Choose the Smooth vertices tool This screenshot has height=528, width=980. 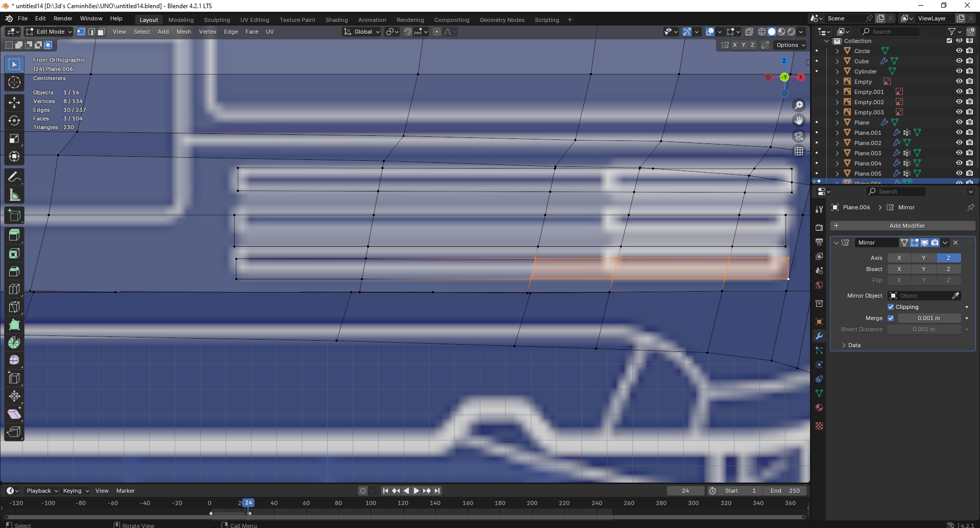point(14,361)
